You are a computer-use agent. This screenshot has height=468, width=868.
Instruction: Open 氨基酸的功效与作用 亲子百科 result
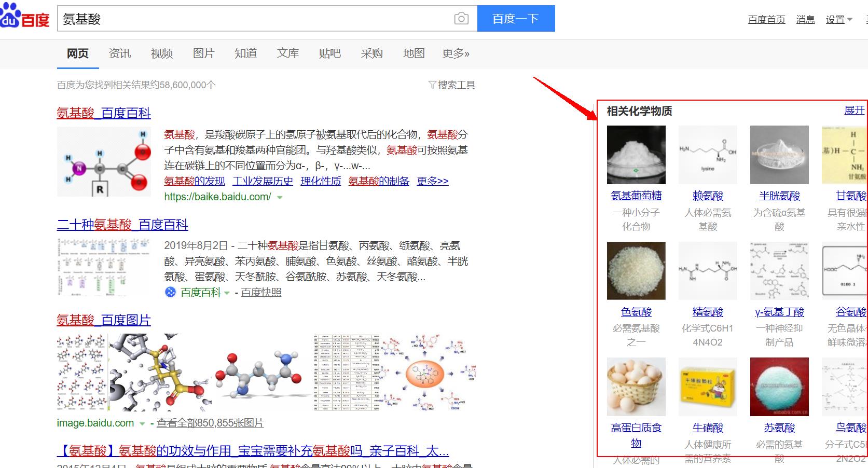[x=253, y=451]
